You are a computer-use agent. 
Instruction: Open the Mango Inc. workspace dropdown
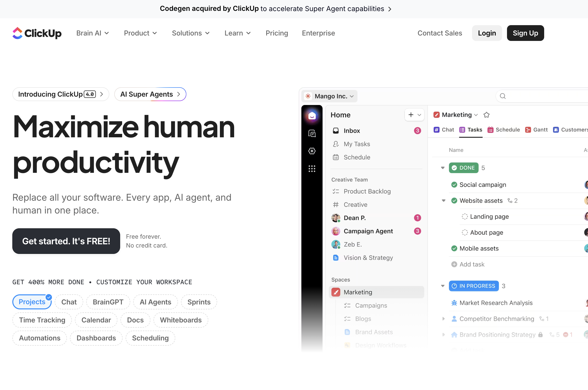329,96
